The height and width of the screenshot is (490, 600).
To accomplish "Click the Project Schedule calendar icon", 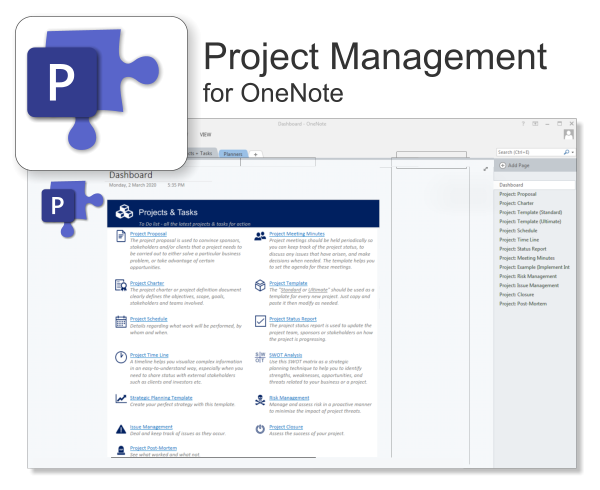I will click(x=121, y=322).
